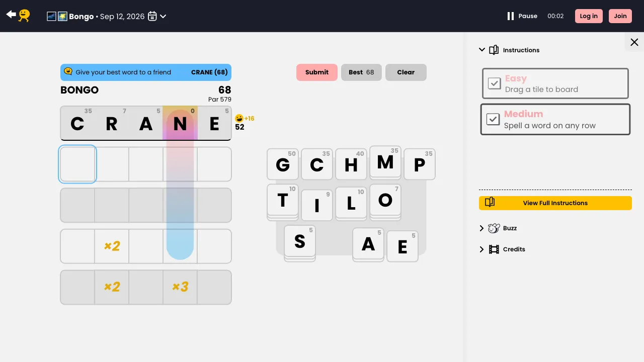Click the Par 579 text

point(220,100)
